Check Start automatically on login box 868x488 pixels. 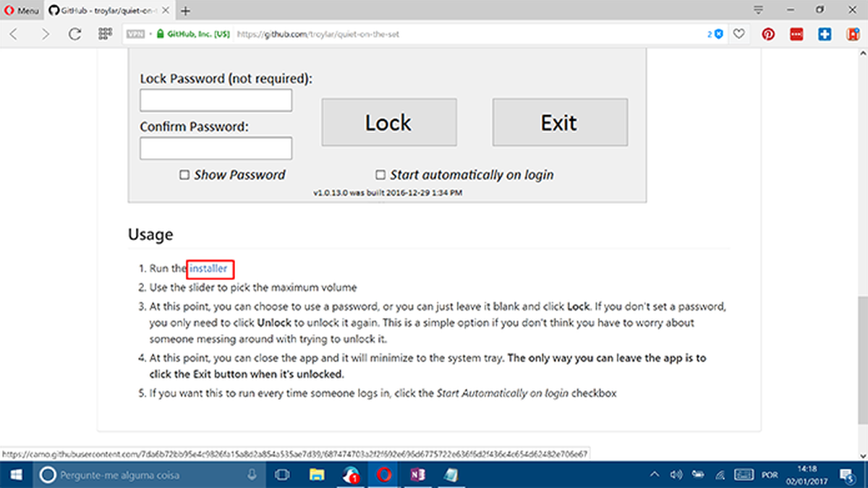(380, 175)
